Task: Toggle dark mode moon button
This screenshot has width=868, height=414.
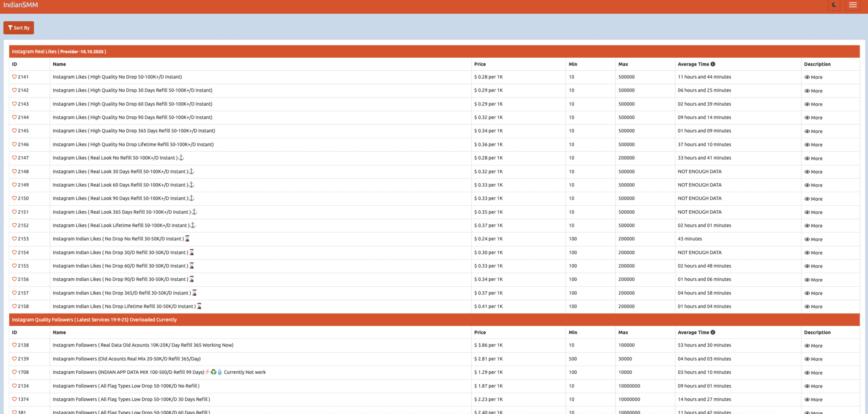Action: tap(834, 5)
